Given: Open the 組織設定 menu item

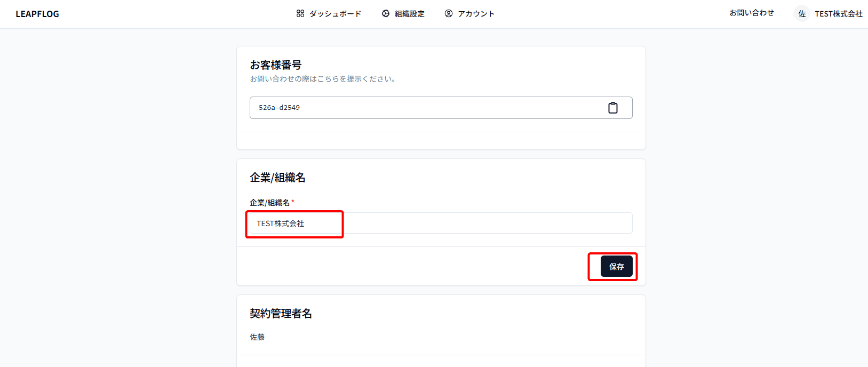Looking at the screenshot, I should coord(403,14).
